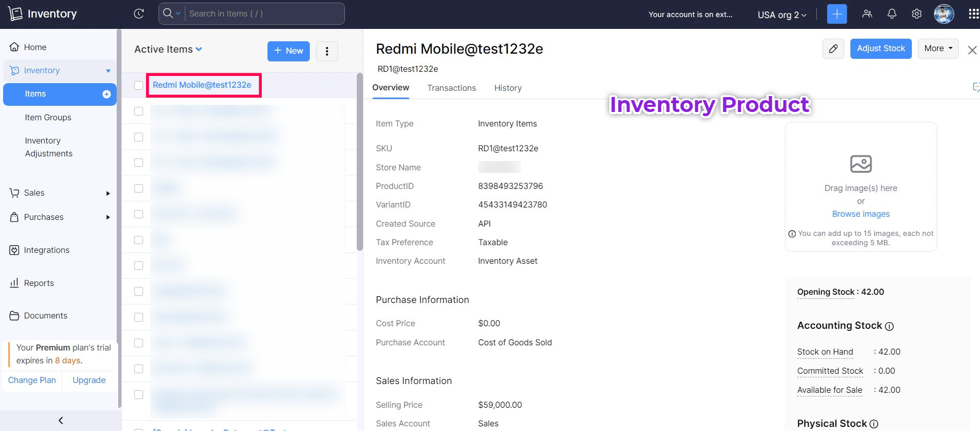Viewport: 980px width, 431px height.
Task: Open the USA org 2 organization switcher
Action: click(781, 14)
